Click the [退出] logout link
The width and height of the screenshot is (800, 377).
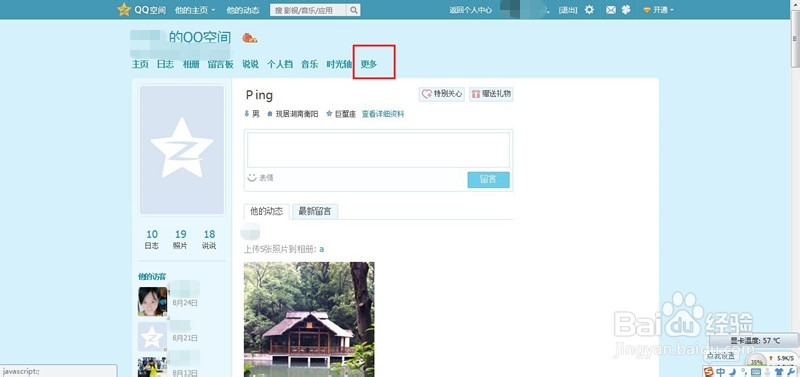click(x=568, y=10)
